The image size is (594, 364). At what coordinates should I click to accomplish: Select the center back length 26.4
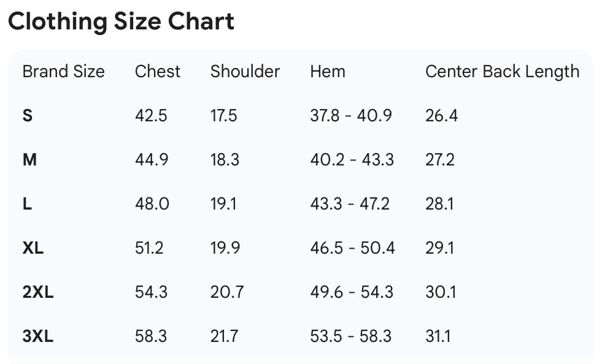click(441, 116)
